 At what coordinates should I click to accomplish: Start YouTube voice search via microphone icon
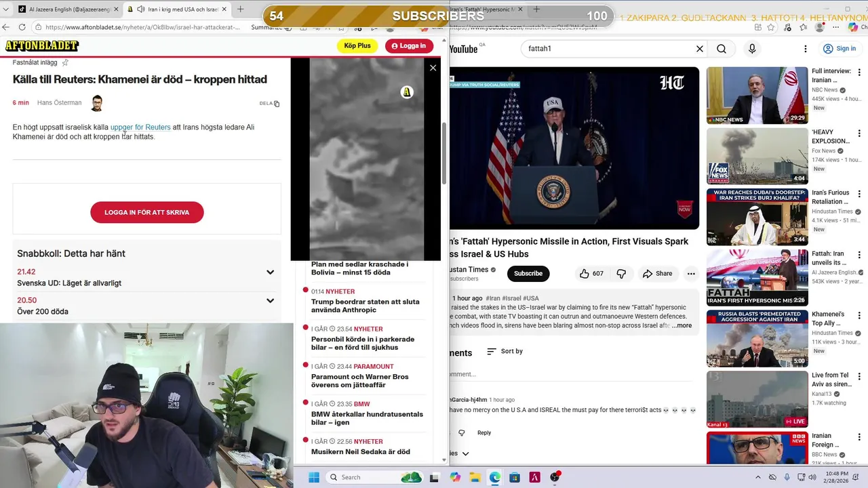[752, 49]
